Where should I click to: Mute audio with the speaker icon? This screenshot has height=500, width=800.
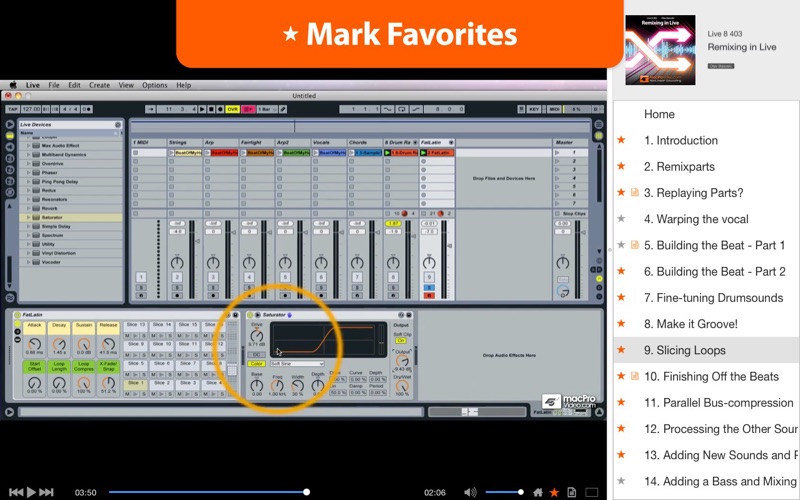pos(470,492)
